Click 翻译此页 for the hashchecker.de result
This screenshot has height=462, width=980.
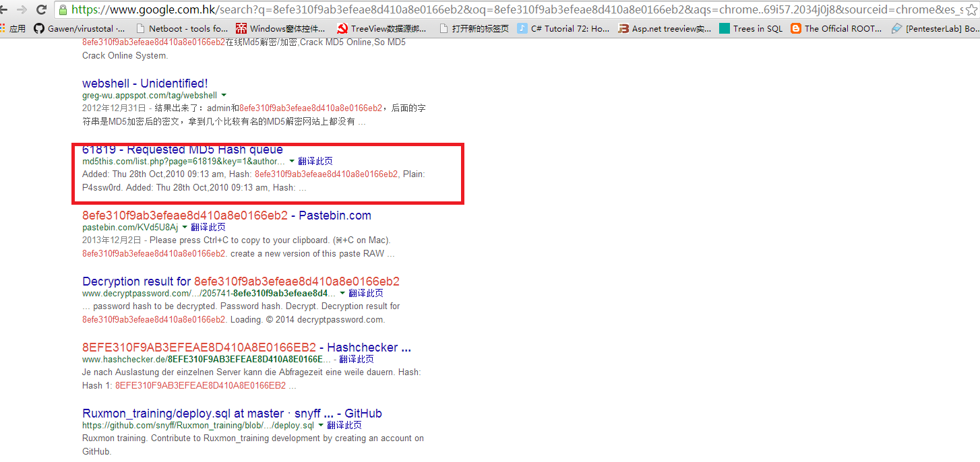pyautogui.click(x=357, y=360)
